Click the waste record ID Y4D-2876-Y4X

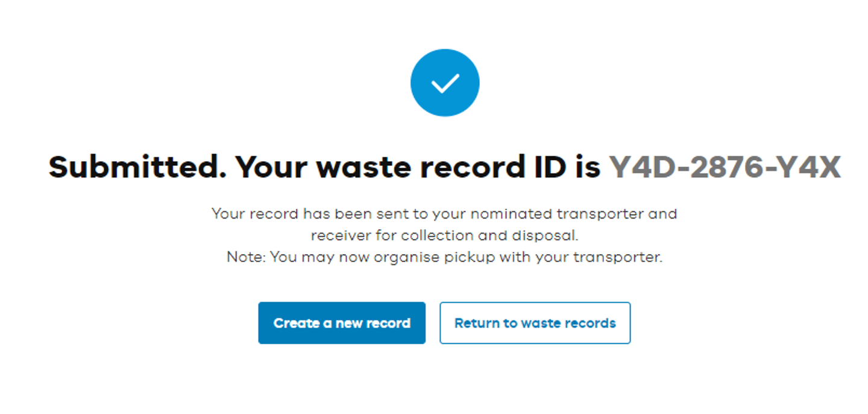pos(723,167)
